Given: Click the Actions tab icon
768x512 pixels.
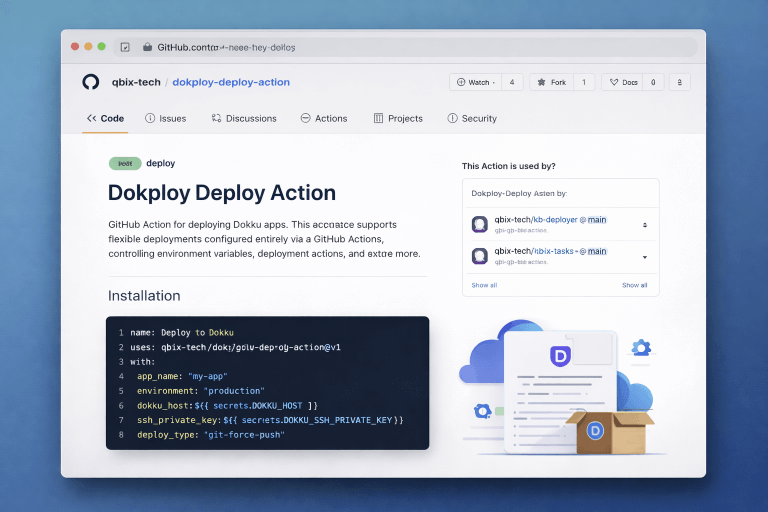Looking at the screenshot, I should click(x=306, y=118).
